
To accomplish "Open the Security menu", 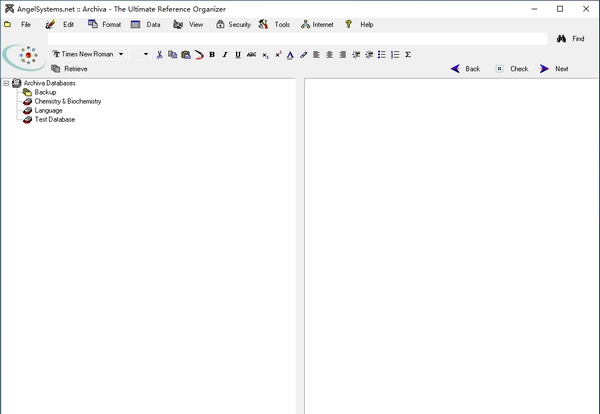I will click(x=233, y=24).
